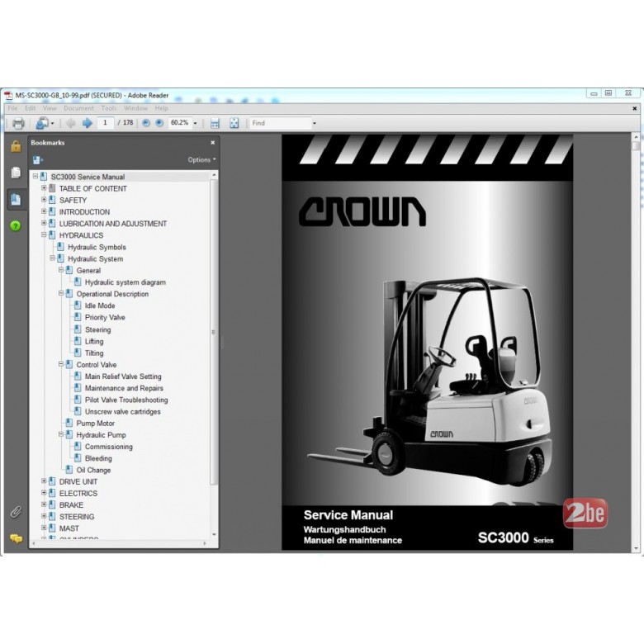Open the Pump Motor bookmark
The image size is (644, 644).
[x=96, y=424]
